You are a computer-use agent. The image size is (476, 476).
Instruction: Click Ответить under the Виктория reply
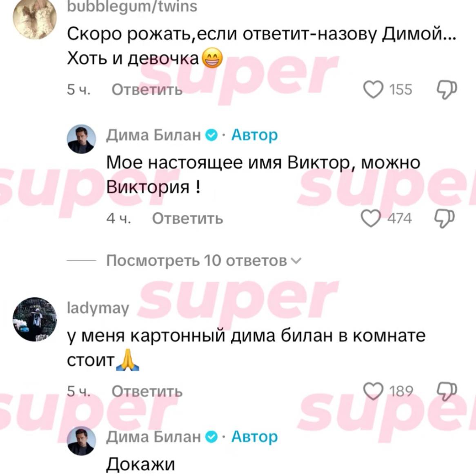tap(187, 218)
